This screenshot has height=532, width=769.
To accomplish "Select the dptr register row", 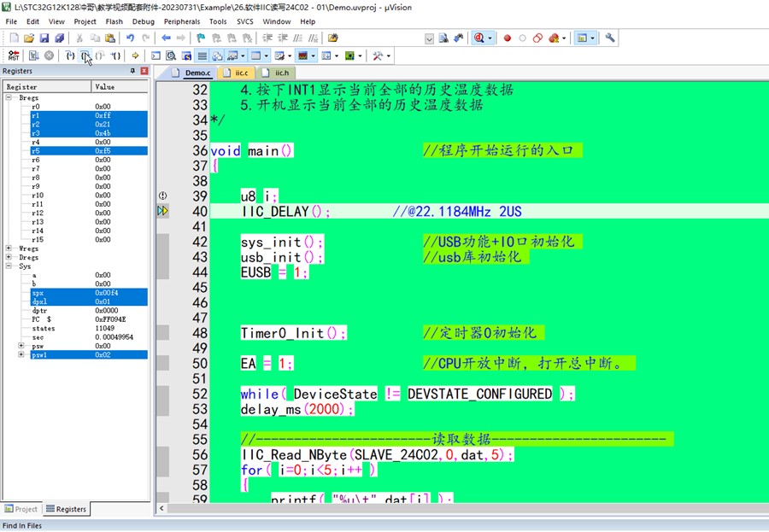I will pos(39,311).
